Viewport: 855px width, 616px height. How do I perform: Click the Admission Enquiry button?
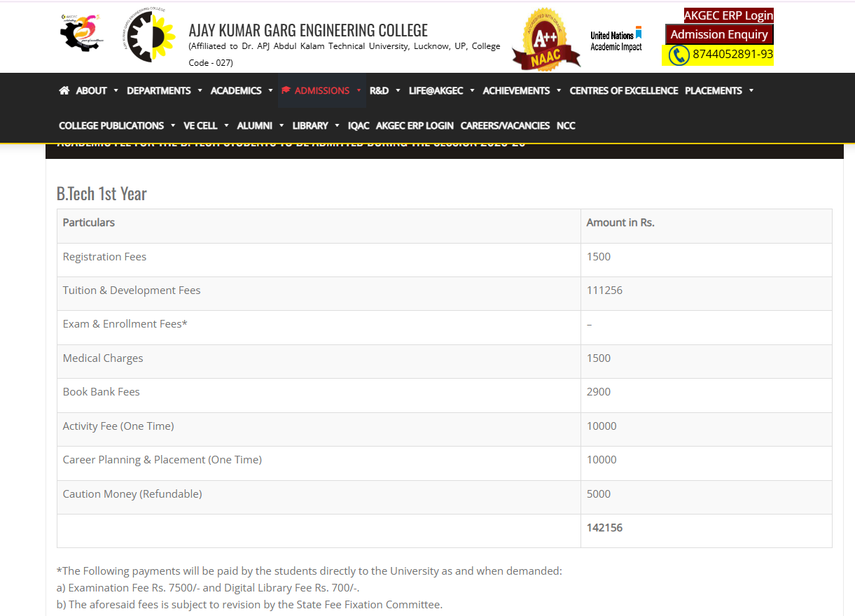coord(719,34)
